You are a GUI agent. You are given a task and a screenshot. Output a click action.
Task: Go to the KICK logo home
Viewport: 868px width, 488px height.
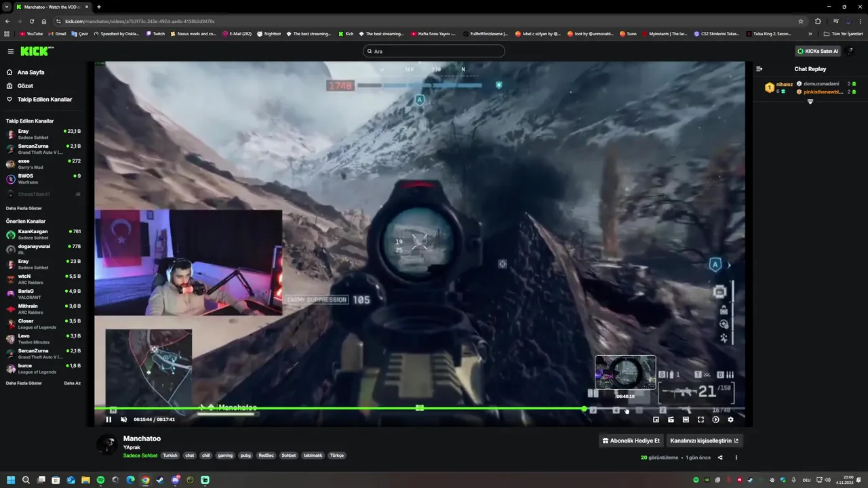click(37, 51)
